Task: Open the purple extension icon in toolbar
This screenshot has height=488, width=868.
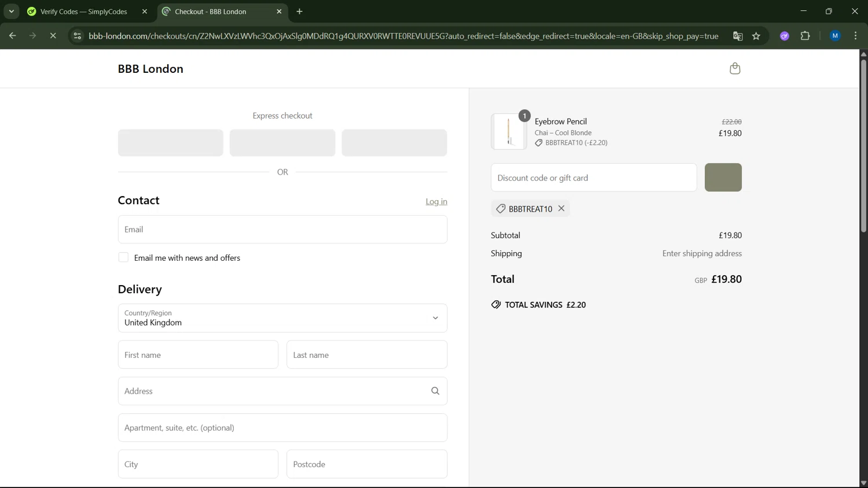Action: [785, 36]
